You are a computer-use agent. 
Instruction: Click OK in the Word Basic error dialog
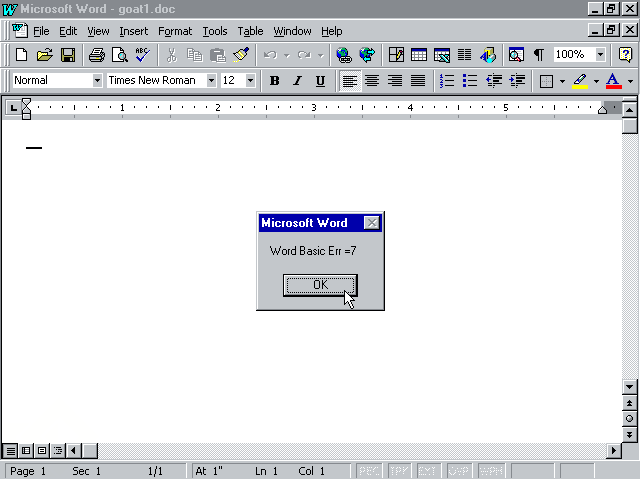pyautogui.click(x=320, y=285)
